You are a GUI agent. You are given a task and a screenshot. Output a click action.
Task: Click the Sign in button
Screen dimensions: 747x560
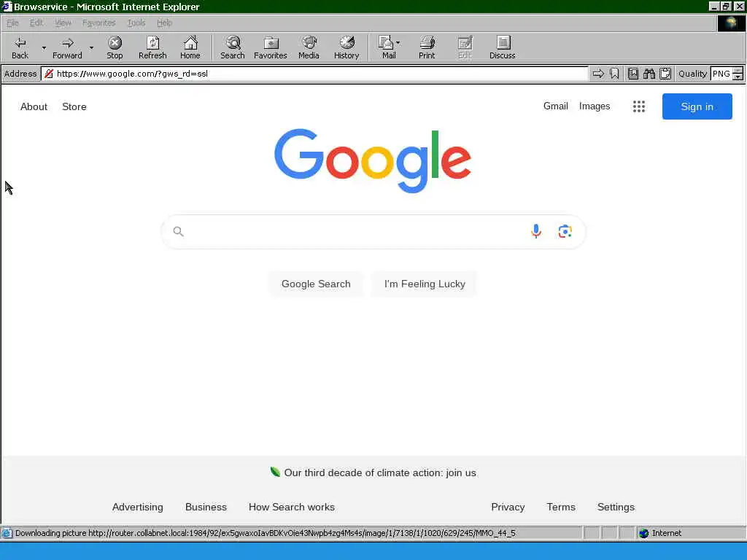[697, 106]
